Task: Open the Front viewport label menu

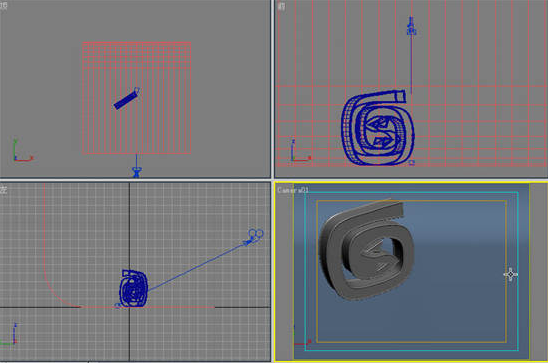Action: [281, 6]
